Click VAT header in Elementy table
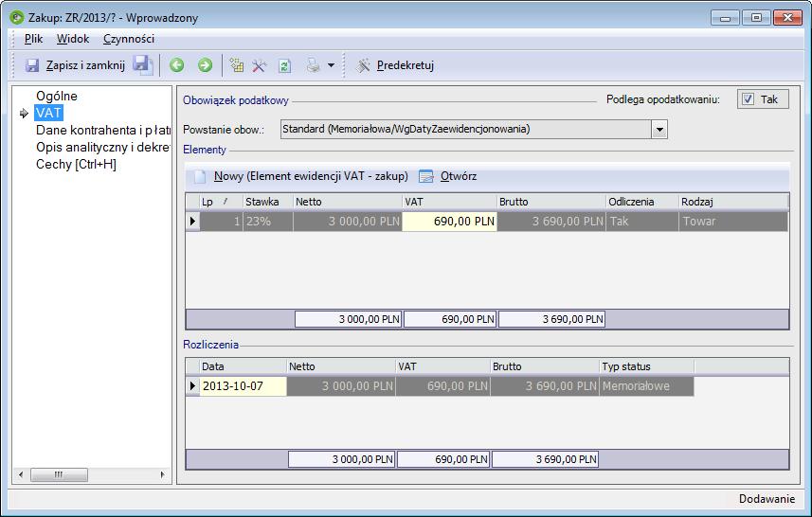 [449, 202]
